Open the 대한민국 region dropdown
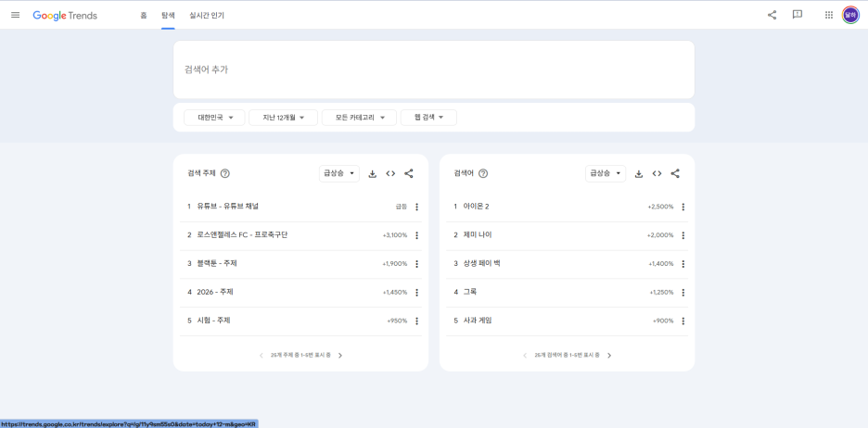Viewport: 868px width, 428px height. point(214,118)
